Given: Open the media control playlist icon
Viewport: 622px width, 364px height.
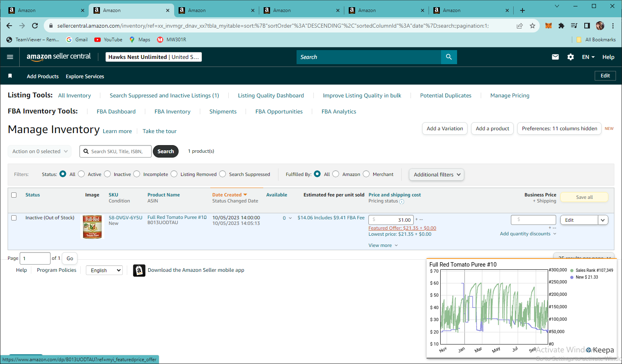Looking at the screenshot, I should coord(574,26).
